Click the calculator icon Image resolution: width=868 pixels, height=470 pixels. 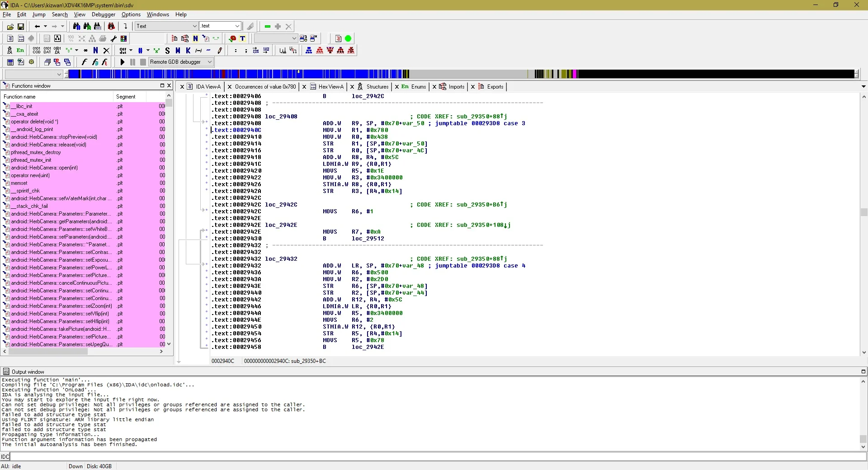[10, 62]
